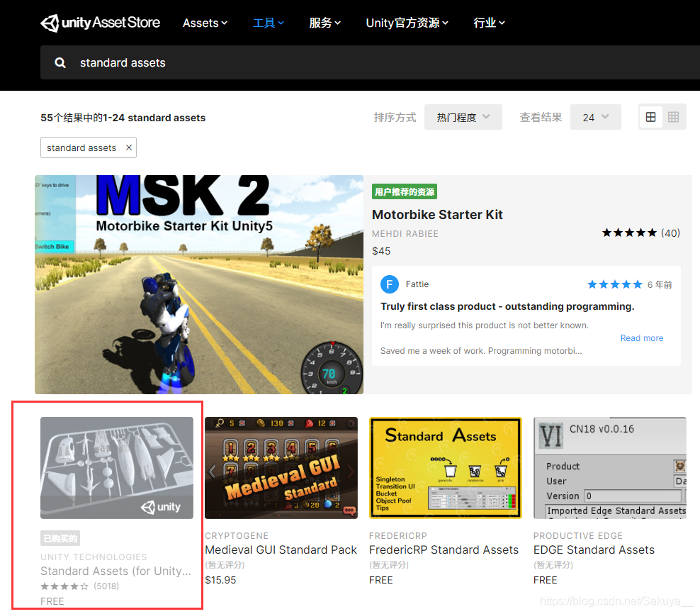The height and width of the screenshot is (614, 700).
Task: Remove the standard assets filter tag
Action: click(128, 147)
